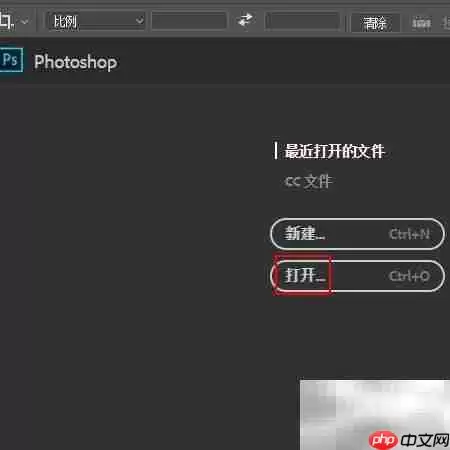Focus the crop width input field
The image size is (450, 450).
189,22
